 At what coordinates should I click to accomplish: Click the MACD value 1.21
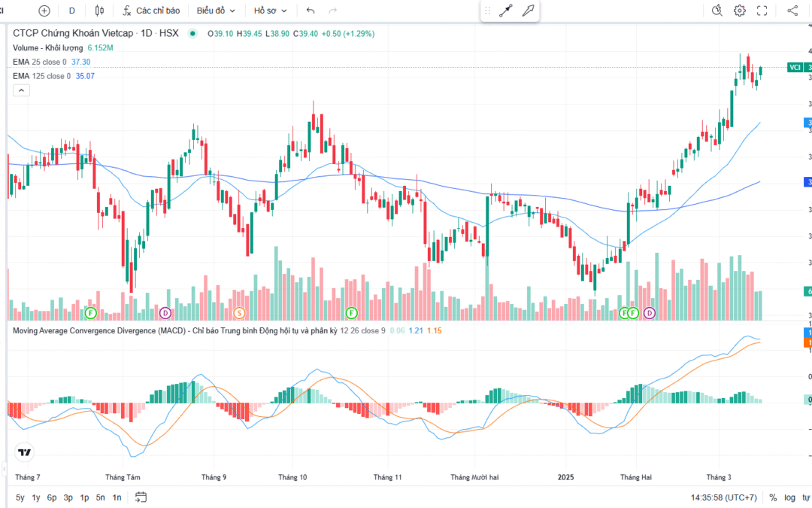click(x=416, y=330)
